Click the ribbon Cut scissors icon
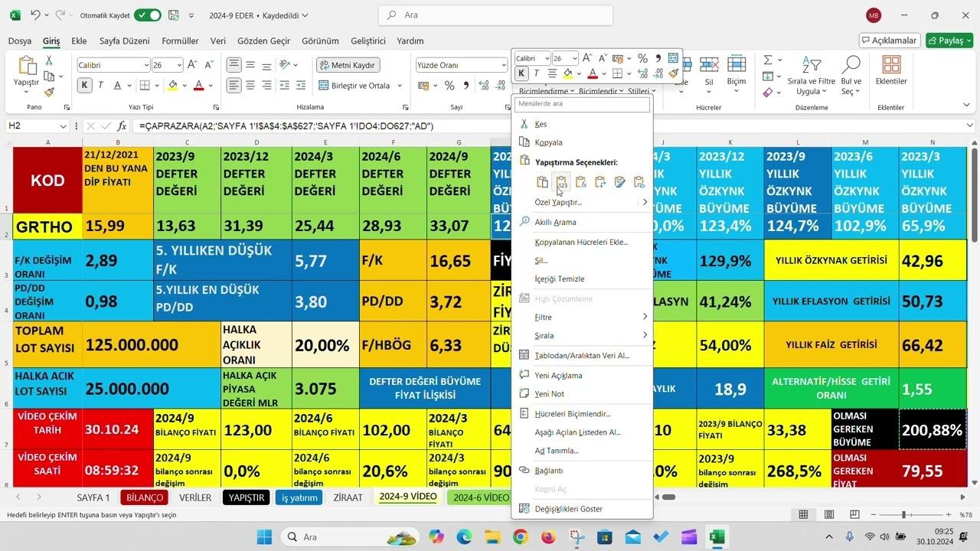The image size is (980, 551). [49, 60]
